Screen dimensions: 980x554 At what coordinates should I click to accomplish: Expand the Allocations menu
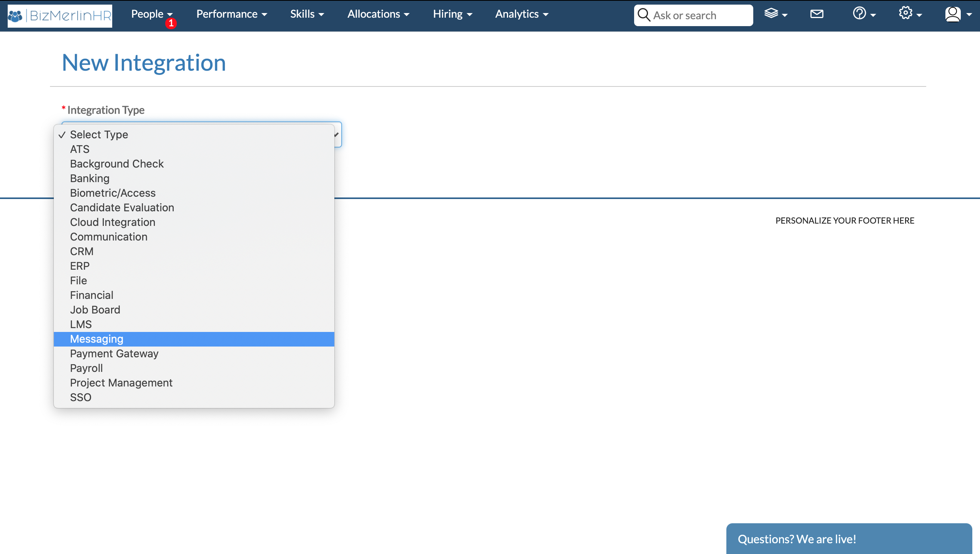pos(378,14)
